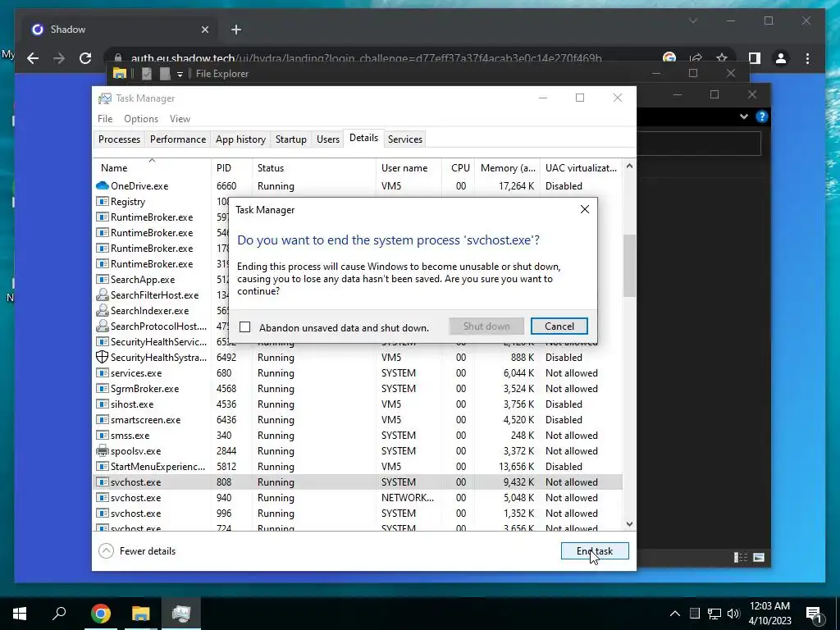Screen dimensions: 840x630
Task: Sort by the CPU column header
Action: tap(459, 167)
